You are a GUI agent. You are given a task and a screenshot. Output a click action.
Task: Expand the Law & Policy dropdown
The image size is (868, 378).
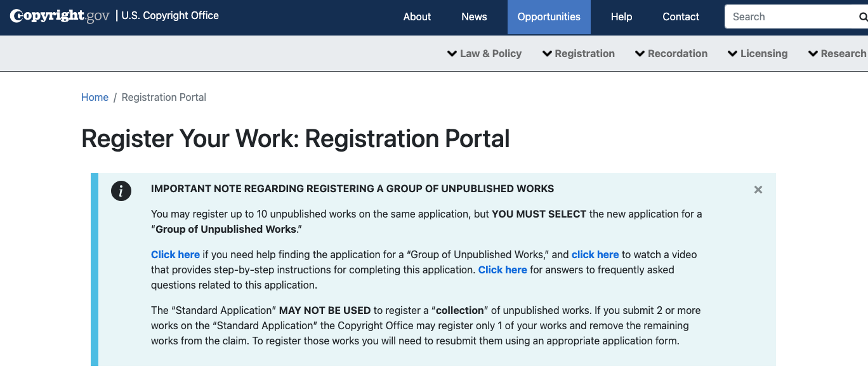pyautogui.click(x=484, y=54)
